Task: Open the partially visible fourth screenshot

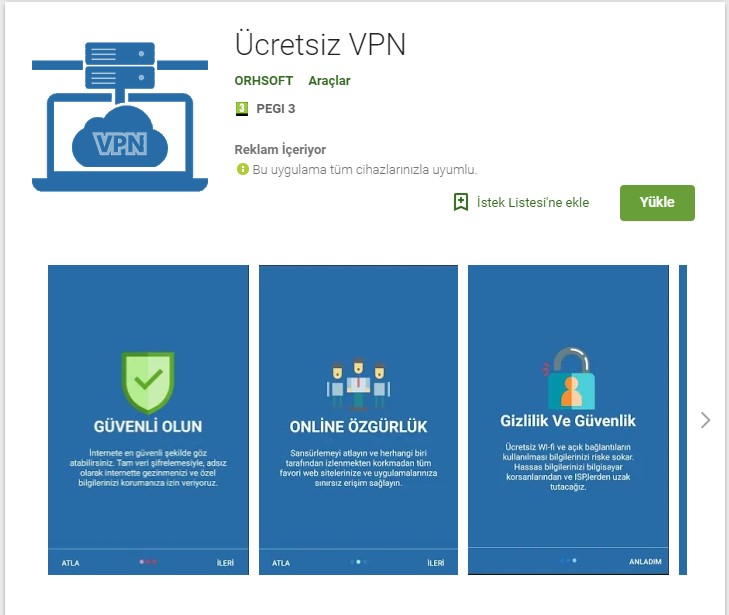Action: [x=683, y=420]
